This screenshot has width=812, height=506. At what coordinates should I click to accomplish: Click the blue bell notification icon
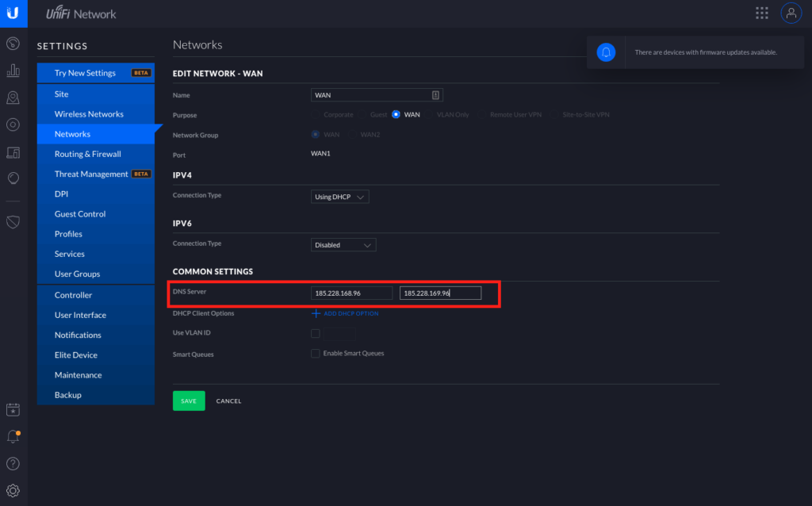(606, 52)
